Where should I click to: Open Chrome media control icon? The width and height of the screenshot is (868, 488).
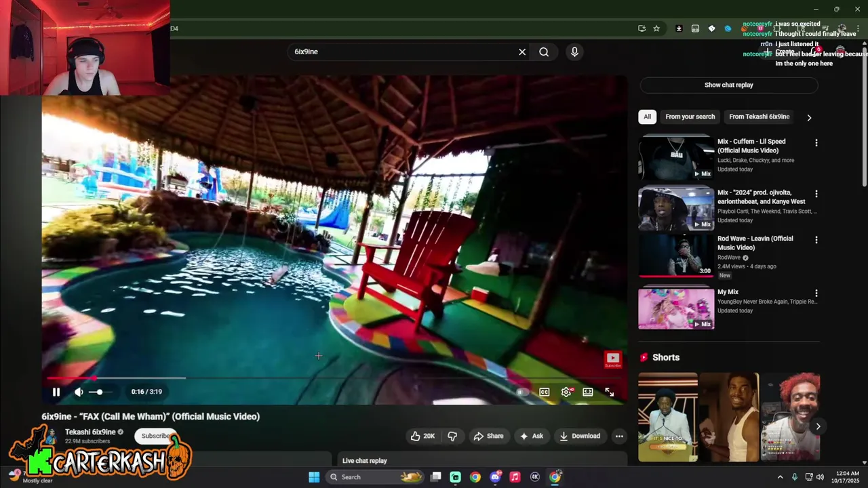825,28
